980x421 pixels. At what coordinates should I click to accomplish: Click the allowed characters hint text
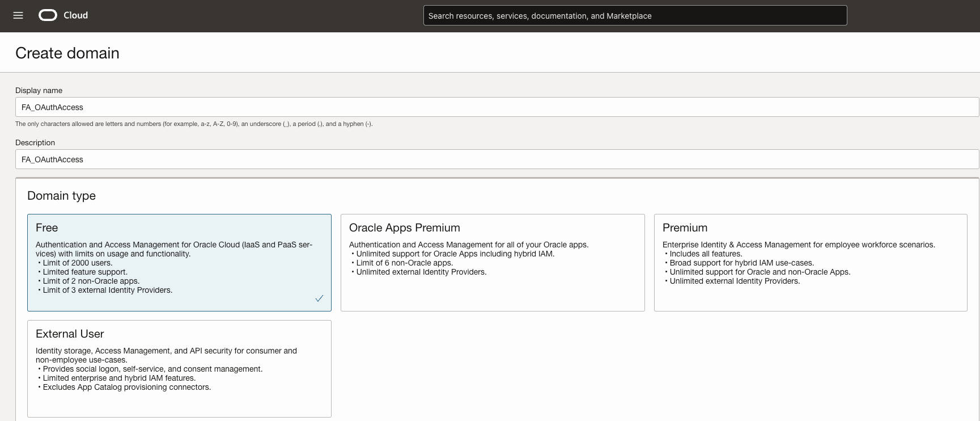pyautogui.click(x=194, y=124)
